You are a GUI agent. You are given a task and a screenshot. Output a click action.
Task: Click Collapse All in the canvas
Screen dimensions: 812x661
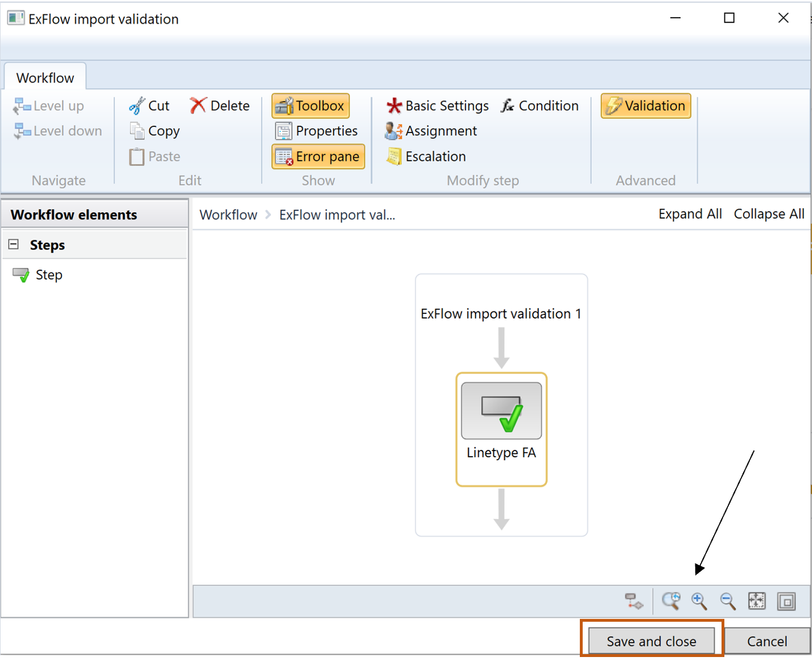pos(769,214)
